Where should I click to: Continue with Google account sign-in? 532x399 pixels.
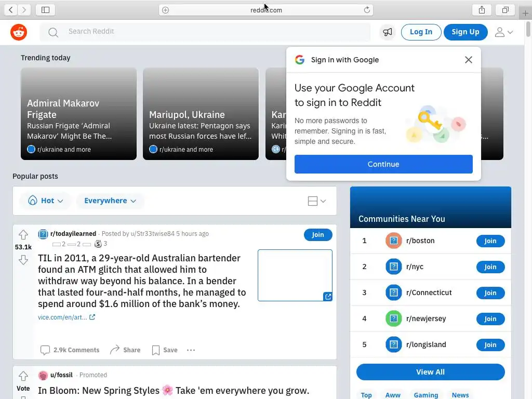point(383,164)
